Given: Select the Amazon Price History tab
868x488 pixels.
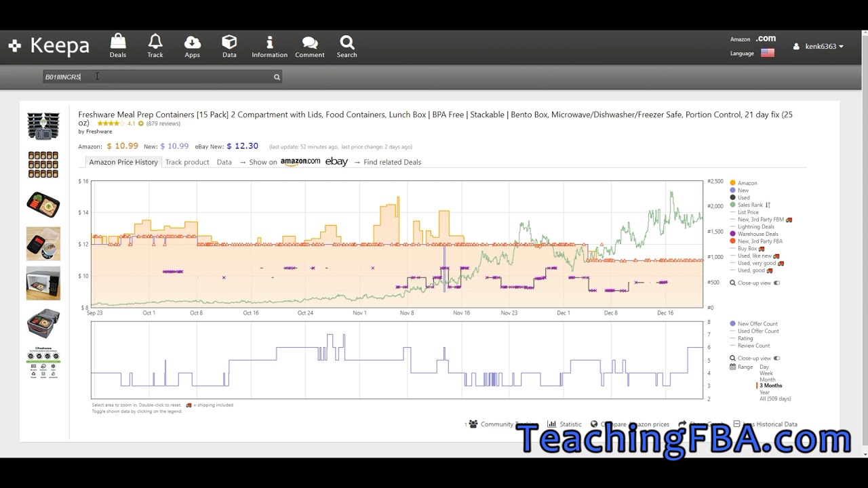Looking at the screenshot, I should pyautogui.click(x=123, y=162).
